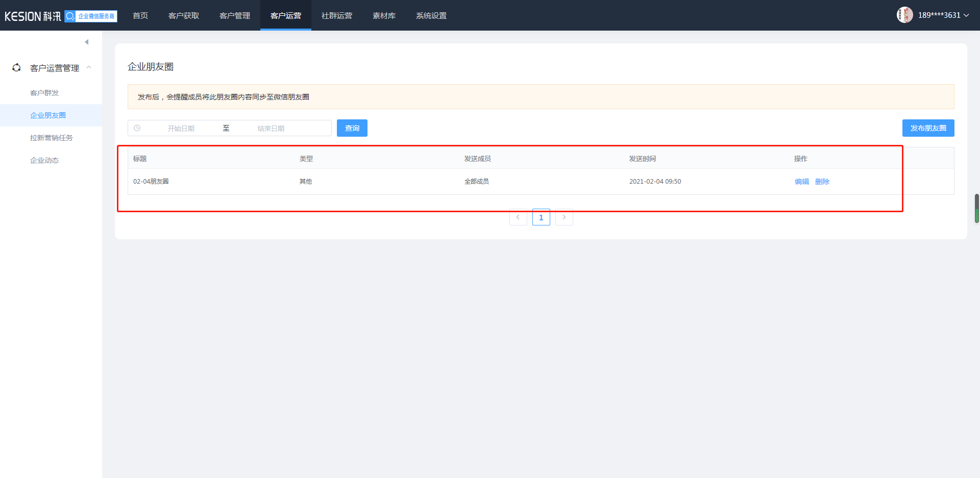This screenshot has width=980, height=478.
Task: Open the 开始日期 start date picker
Action: (x=181, y=129)
